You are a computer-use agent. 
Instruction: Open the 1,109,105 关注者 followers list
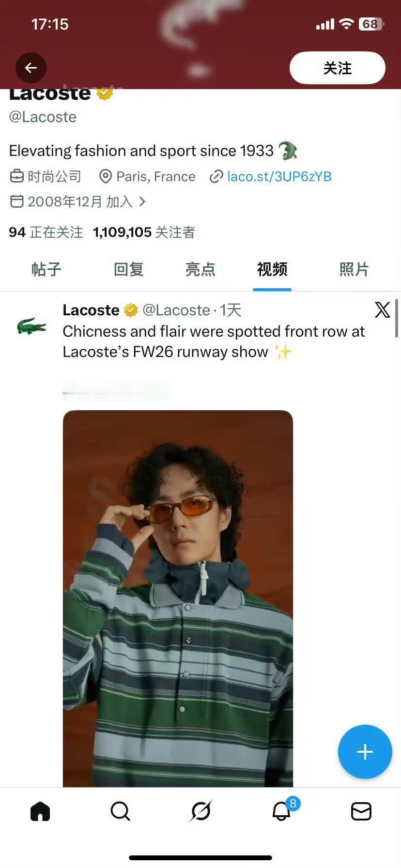pos(144,232)
